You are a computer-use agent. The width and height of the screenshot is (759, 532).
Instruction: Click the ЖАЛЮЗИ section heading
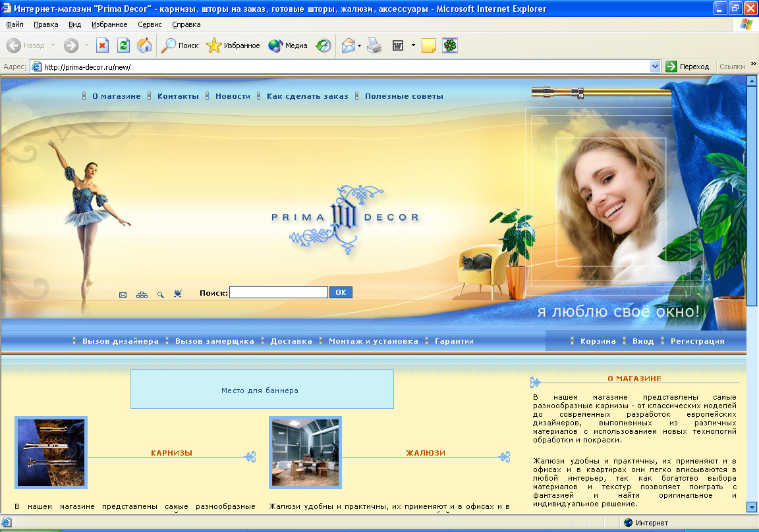point(426,453)
